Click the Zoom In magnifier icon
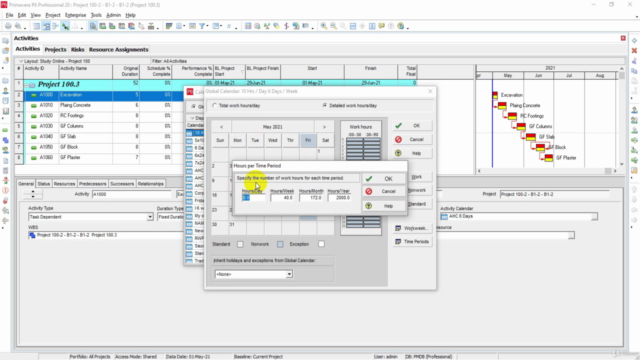 pyautogui.click(x=324, y=26)
